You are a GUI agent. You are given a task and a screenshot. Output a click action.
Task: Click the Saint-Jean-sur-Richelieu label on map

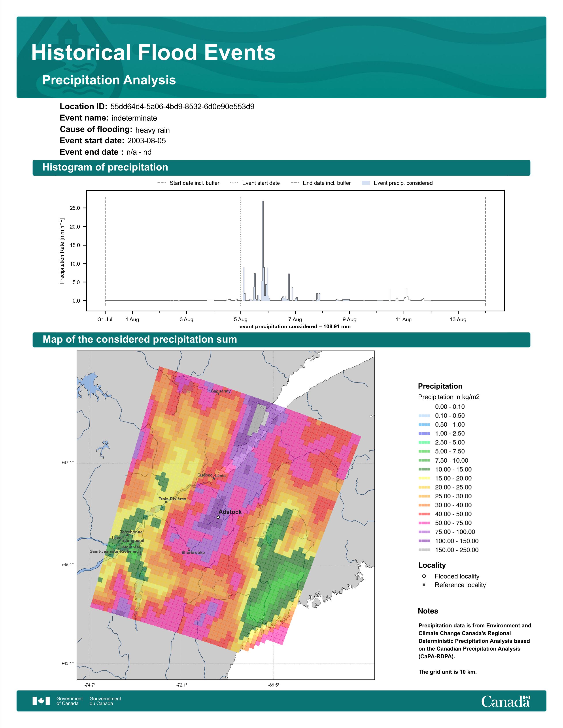pyautogui.click(x=114, y=552)
